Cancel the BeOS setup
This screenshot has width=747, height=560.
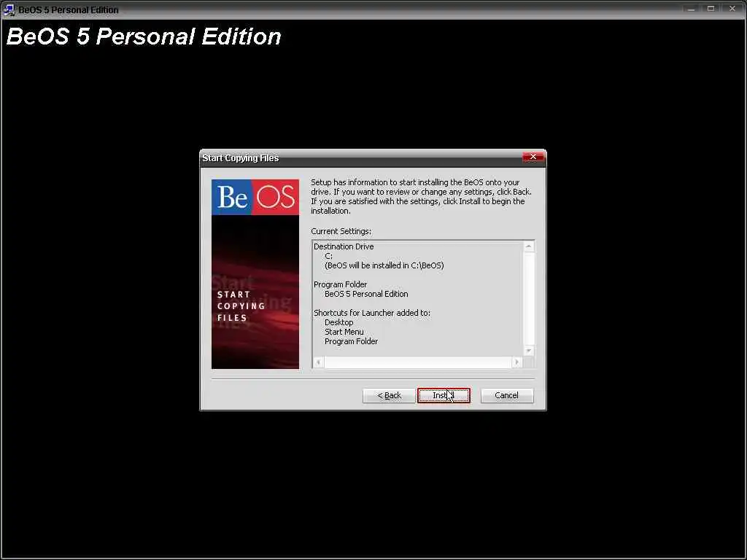[507, 395]
